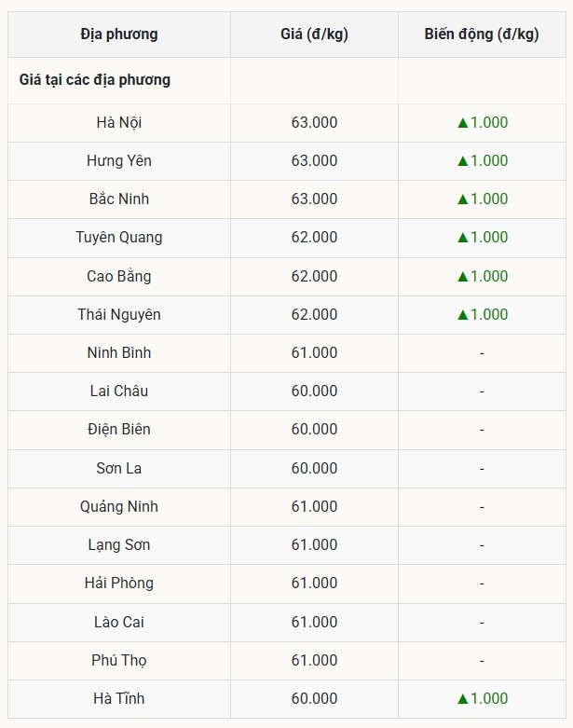
Task: Click the Giá (đ/kg) column header
Action: point(314,34)
